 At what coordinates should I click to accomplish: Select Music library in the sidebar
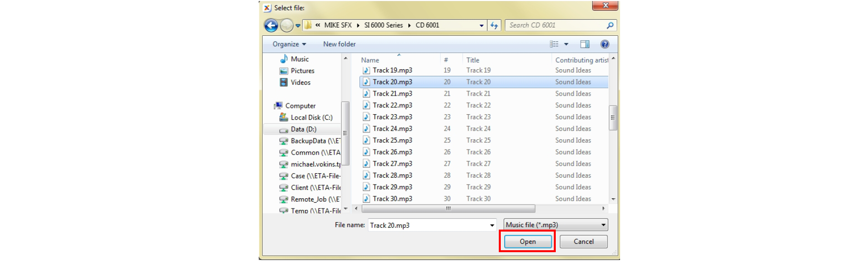(299, 59)
